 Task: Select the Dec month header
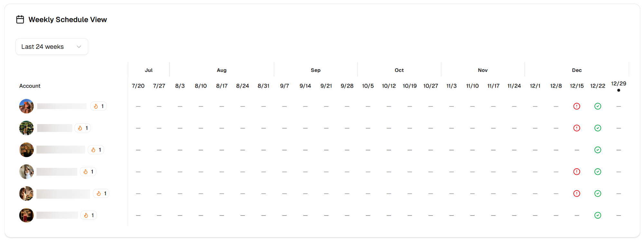pos(577,70)
